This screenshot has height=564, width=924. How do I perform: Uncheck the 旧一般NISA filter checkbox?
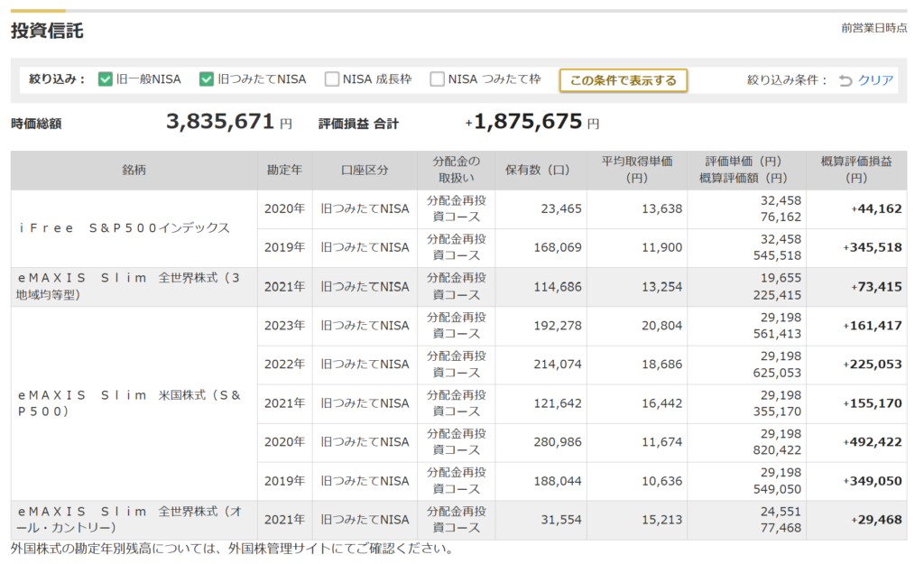106,79
